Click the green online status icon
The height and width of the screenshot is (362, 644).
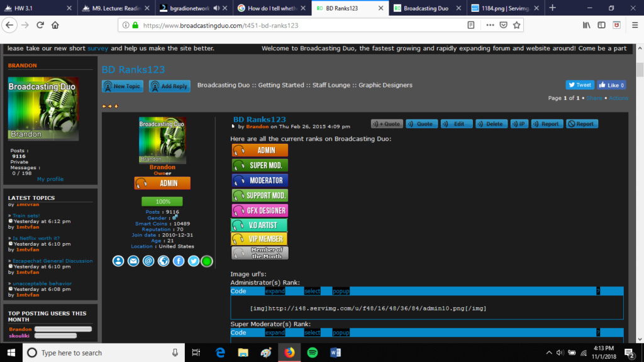pos(207,261)
